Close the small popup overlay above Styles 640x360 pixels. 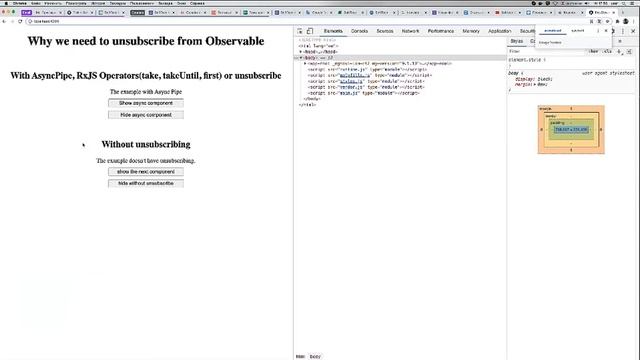tap(606, 31)
